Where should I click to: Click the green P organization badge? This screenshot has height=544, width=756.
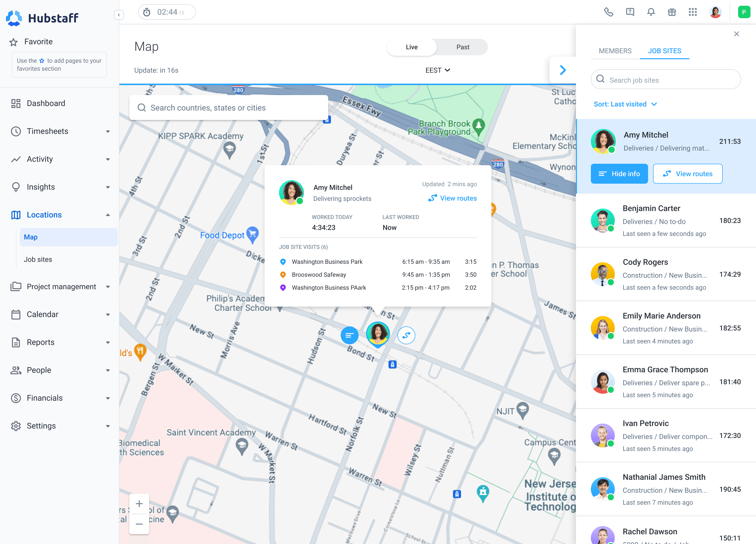pyautogui.click(x=744, y=12)
